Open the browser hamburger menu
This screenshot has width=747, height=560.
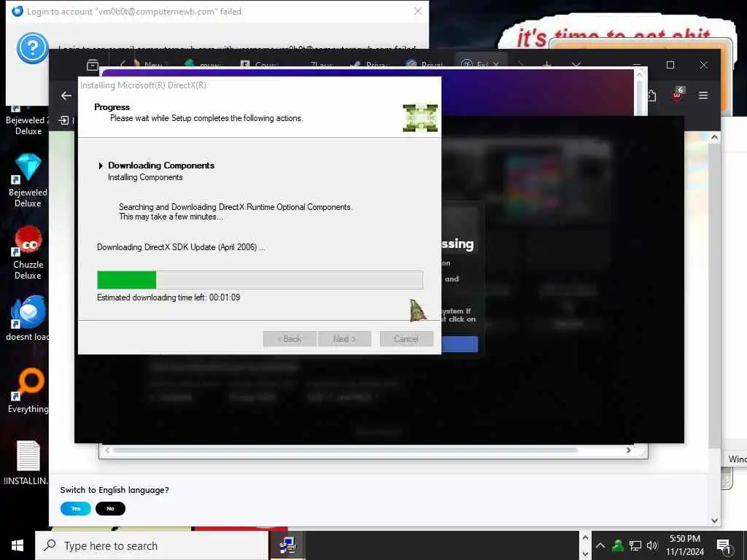pyautogui.click(x=703, y=96)
